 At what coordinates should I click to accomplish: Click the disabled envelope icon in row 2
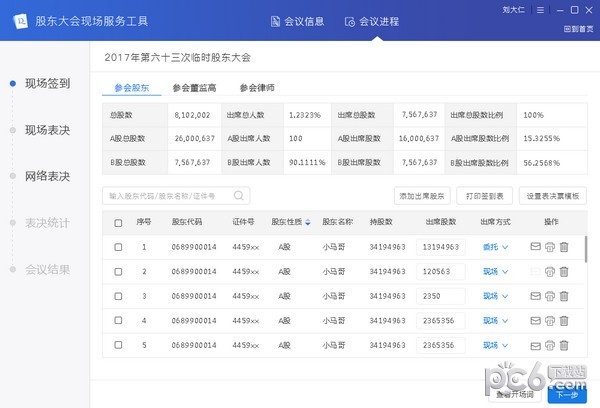click(535, 271)
